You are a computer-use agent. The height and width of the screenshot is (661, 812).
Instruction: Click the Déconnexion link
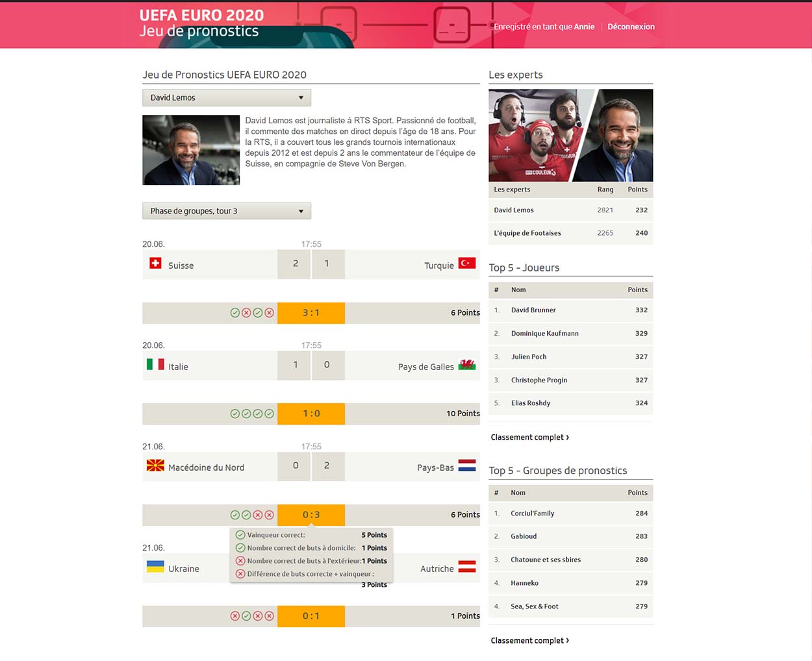pyautogui.click(x=631, y=27)
